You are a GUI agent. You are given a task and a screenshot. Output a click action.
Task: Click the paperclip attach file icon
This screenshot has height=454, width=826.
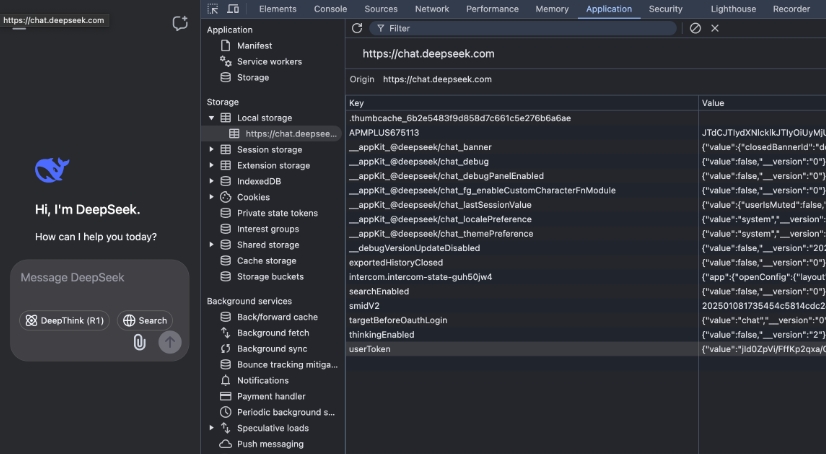click(x=139, y=342)
